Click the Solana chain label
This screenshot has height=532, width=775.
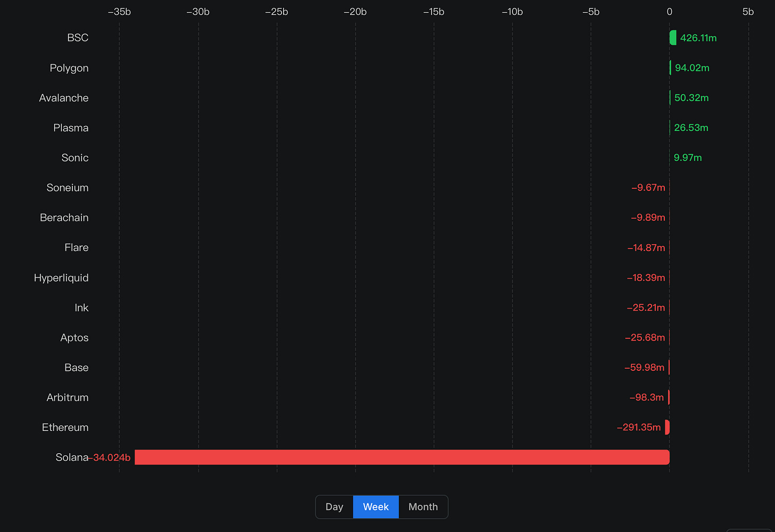click(72, 458)
